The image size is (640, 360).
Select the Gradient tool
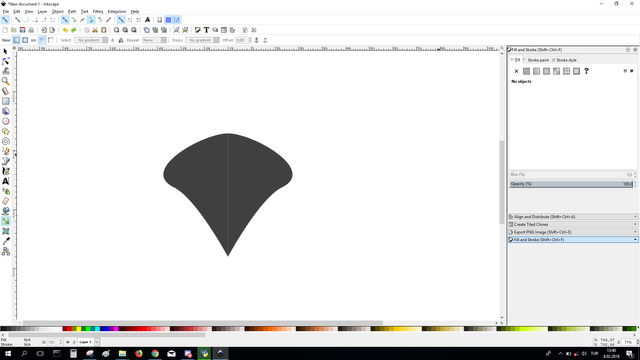(5, 221)
